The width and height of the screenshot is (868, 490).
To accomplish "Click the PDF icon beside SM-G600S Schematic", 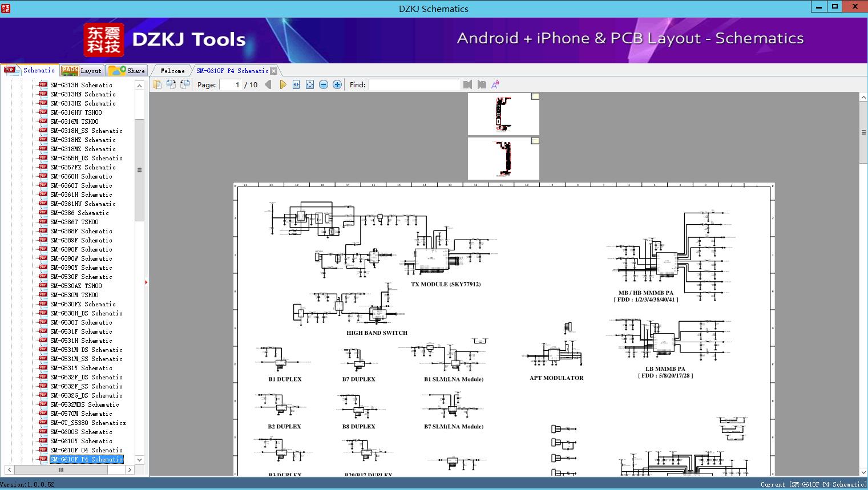I will point(43,431).
